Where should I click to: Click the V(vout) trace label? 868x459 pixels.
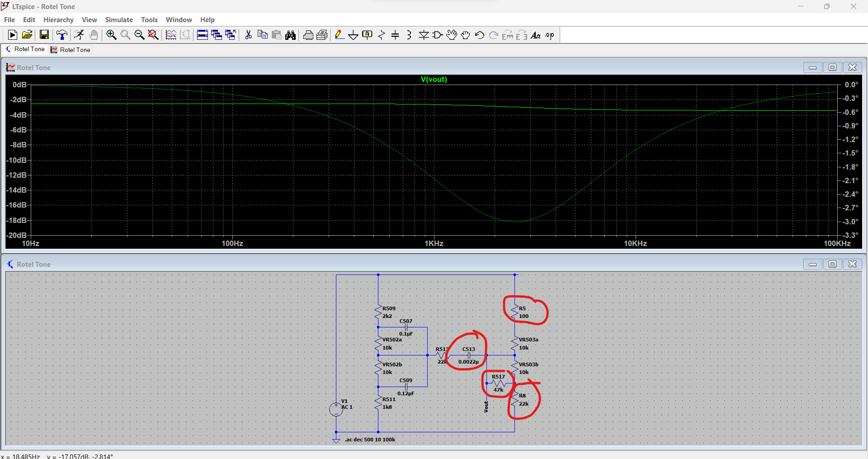[434, 79]
